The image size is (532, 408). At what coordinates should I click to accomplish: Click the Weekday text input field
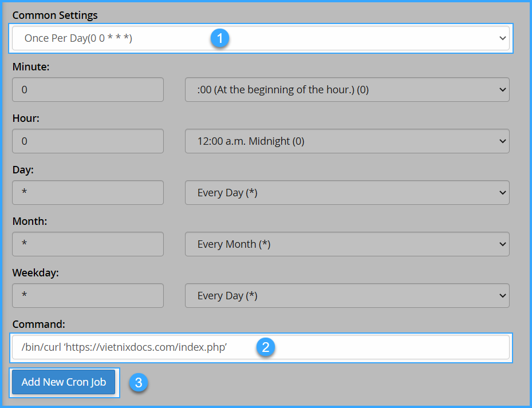pos(88,296)
